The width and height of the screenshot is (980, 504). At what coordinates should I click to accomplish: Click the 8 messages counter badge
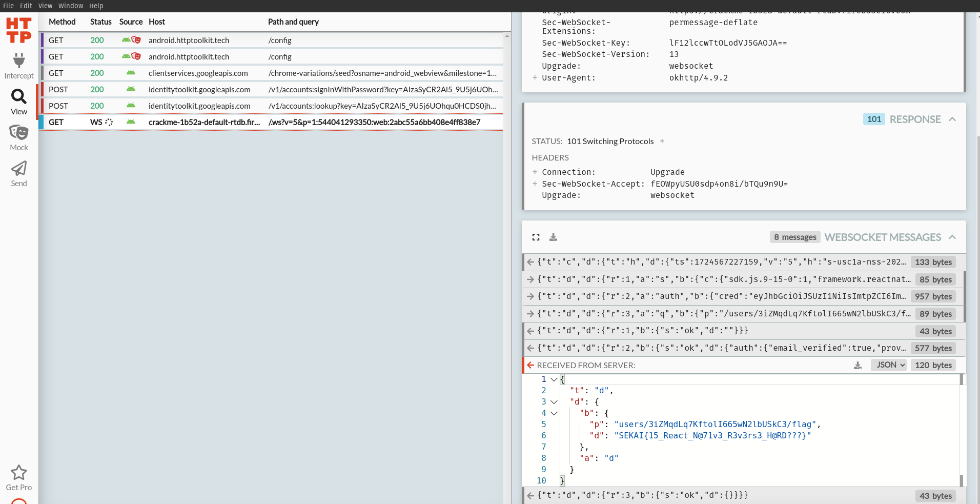[x=794, y=237]
